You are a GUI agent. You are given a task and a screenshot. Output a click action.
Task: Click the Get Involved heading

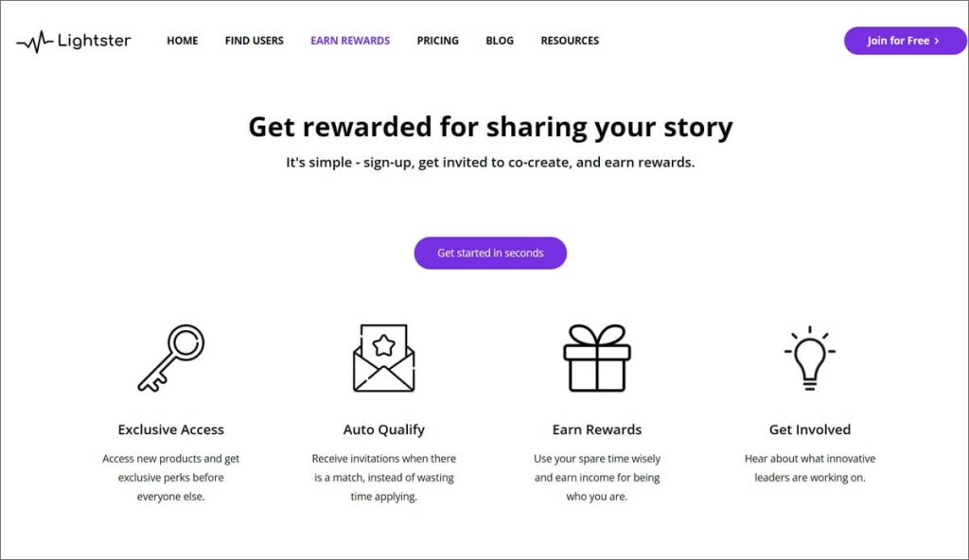809,429
